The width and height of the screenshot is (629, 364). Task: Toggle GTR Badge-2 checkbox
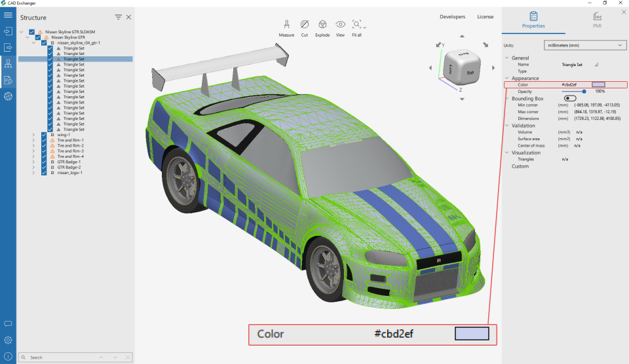(44, 167)
